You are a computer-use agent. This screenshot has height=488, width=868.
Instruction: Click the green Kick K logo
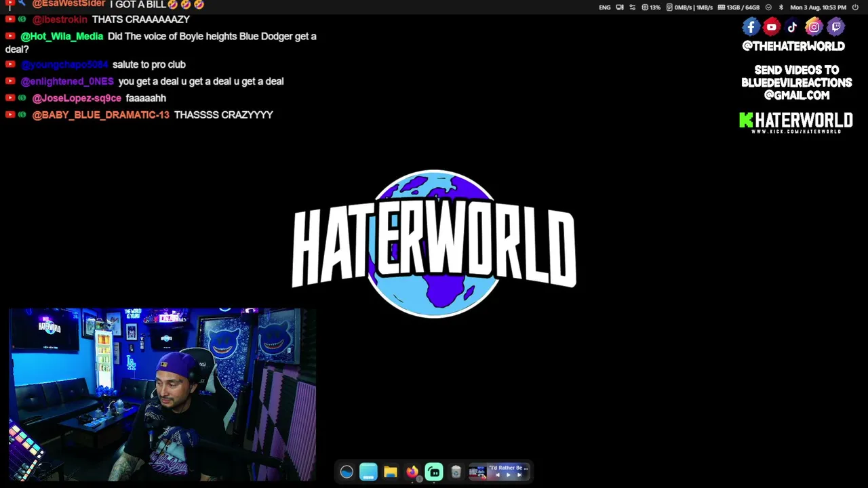(746, 121)
